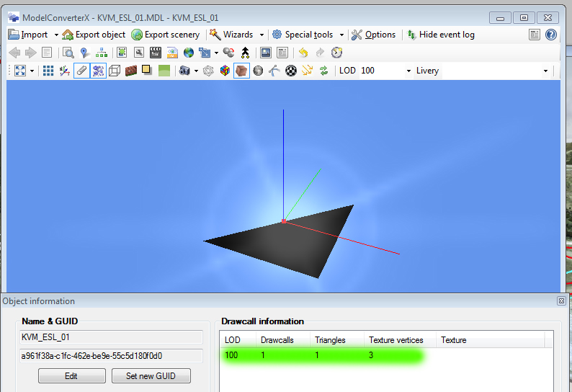The image size is (572, 392).
Task: Click the globe icon in toolbar
Action: [189, 53]
